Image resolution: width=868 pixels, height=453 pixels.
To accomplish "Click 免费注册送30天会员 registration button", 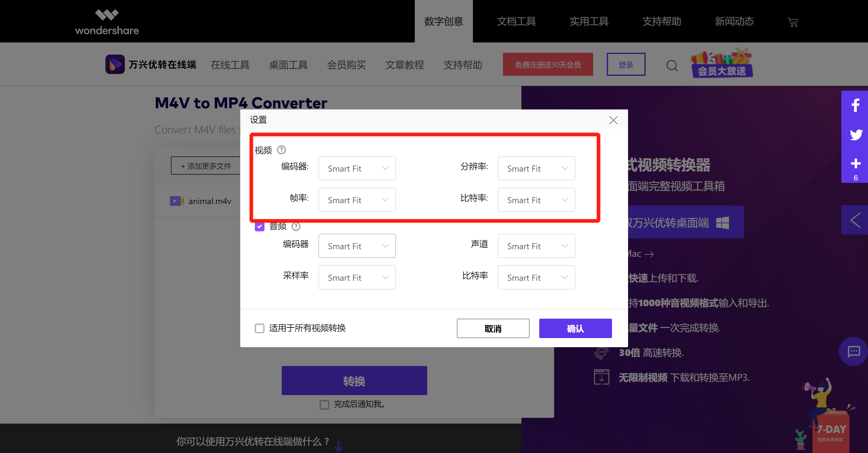I will click(x=547, y=64).
